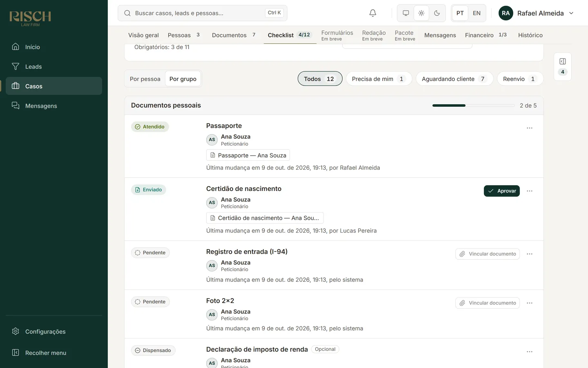Switch to the light theme sun icon
This screenshot has width=588, height=368.
(x=421, y=13)
